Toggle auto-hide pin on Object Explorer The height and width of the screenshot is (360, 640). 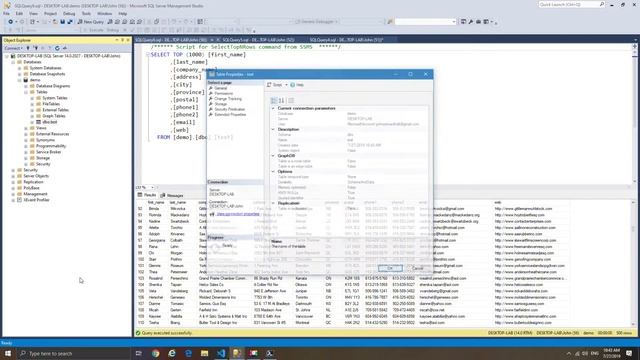coord(122,40)
